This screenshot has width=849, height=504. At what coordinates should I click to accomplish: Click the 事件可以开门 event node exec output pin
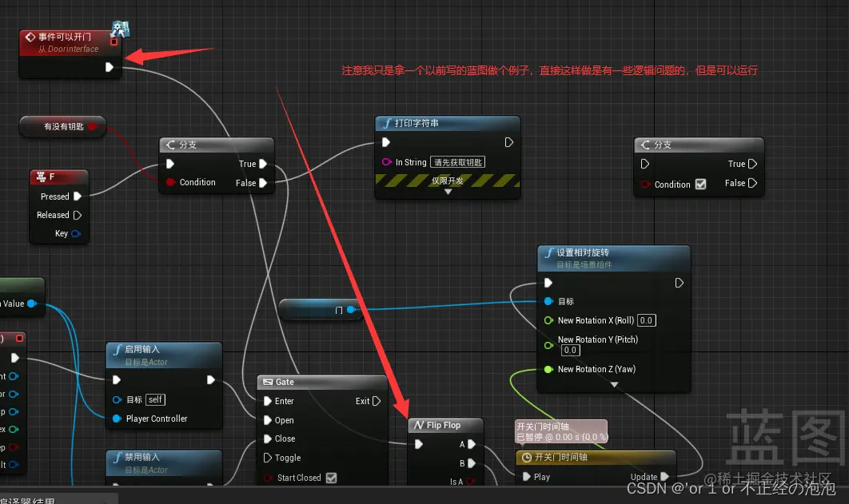tap(109, 67)
